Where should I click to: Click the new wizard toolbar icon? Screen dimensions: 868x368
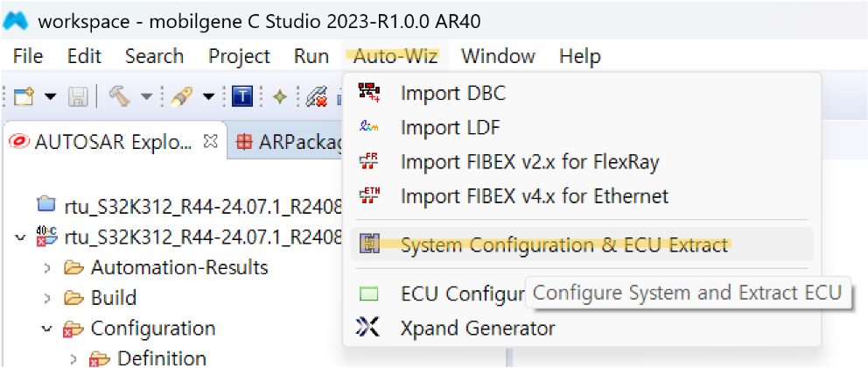click(24, 97)
